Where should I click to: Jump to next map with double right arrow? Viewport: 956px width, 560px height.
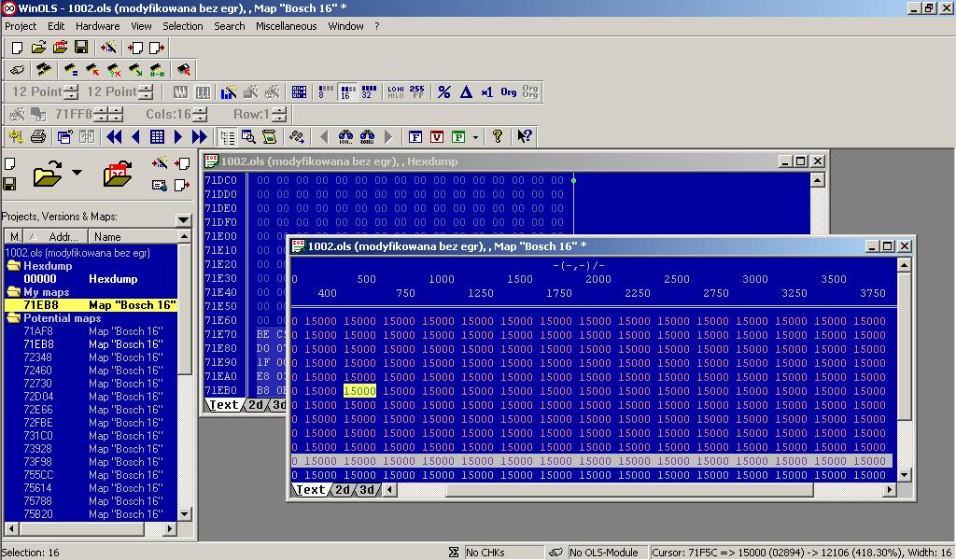pos(200,136)
